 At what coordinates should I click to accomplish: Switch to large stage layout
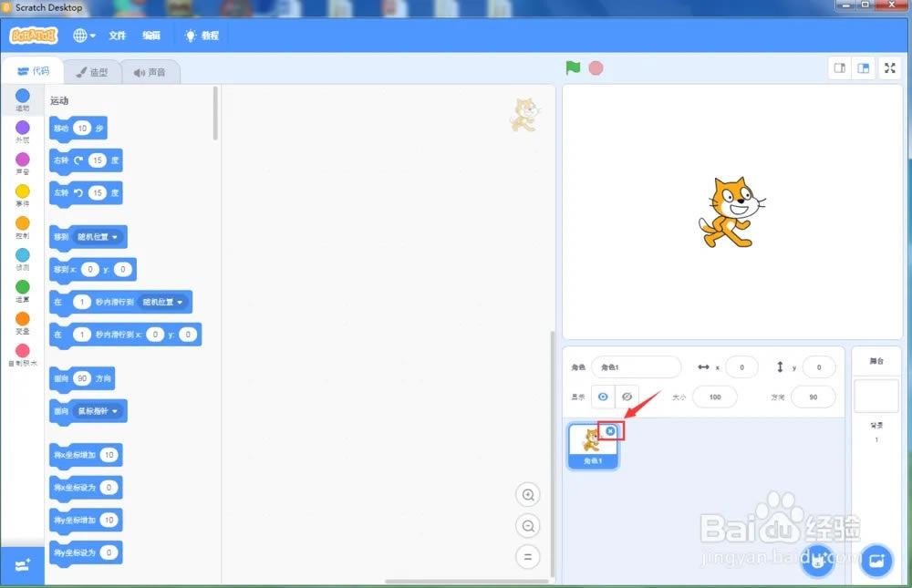click(864, 68)
